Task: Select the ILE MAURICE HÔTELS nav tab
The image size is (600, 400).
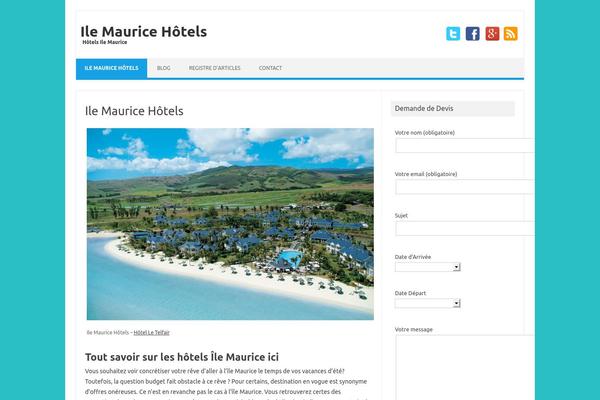Action: tap(111, 68)
